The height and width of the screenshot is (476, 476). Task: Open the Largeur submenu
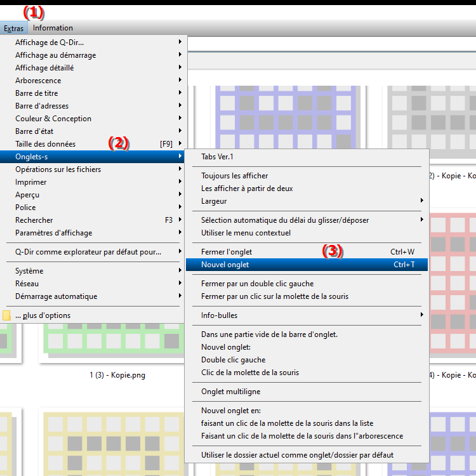point(307,201)
